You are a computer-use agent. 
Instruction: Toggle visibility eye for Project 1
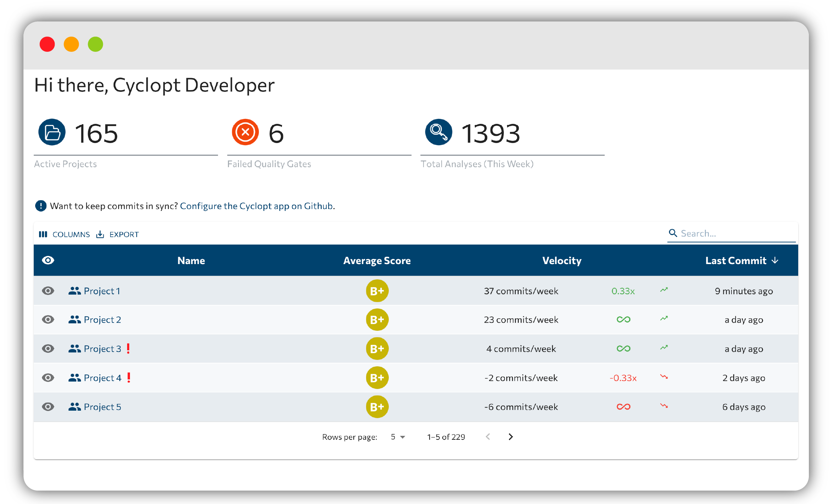click(48, 291)
